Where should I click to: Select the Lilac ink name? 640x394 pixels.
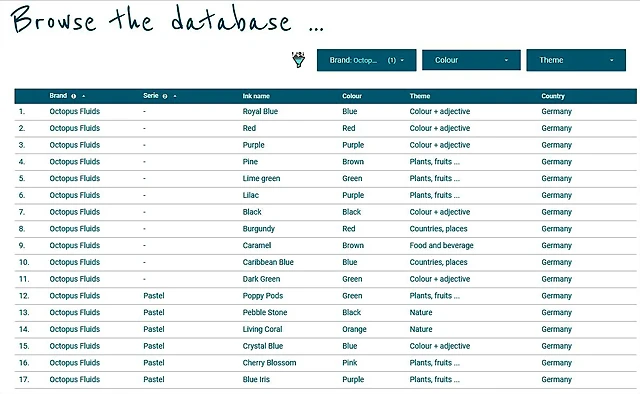click(251, 195)
